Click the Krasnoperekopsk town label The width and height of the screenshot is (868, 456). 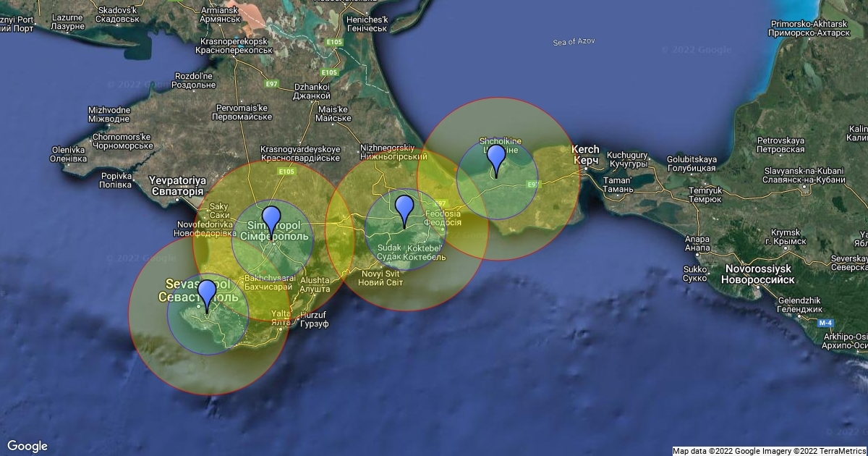point(233,46)
